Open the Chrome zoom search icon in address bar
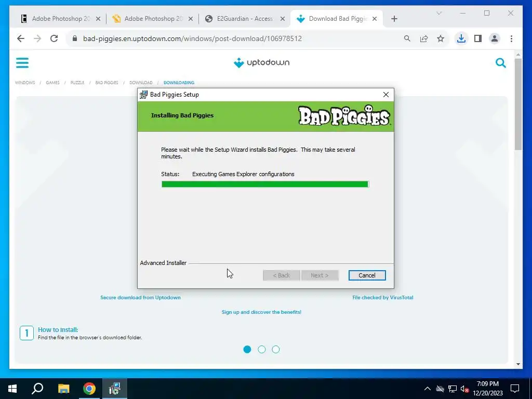This screenshot has height=399, width=532. coord(407,38)
